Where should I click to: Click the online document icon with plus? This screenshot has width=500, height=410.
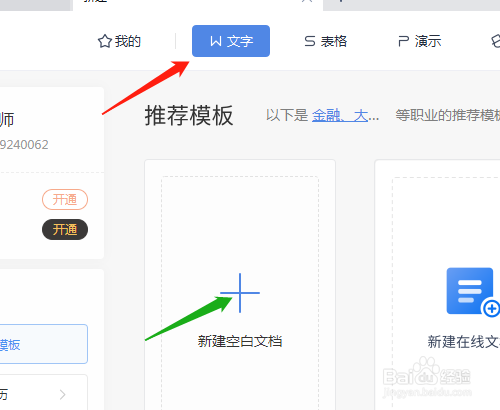pyautogui.click(x=473, y=292)
